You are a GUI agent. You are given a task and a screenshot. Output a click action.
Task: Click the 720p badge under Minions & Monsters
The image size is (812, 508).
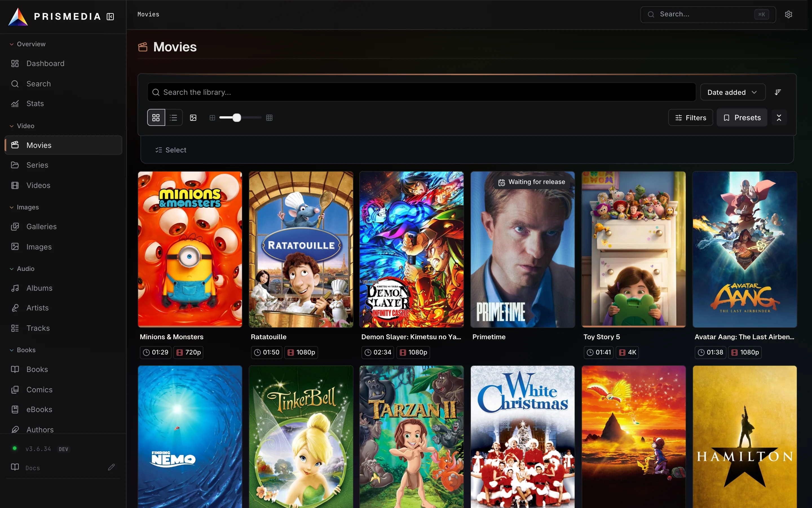189,352
